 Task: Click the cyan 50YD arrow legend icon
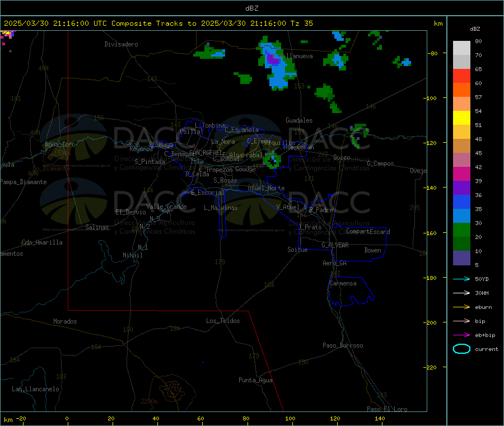point(461,279)
